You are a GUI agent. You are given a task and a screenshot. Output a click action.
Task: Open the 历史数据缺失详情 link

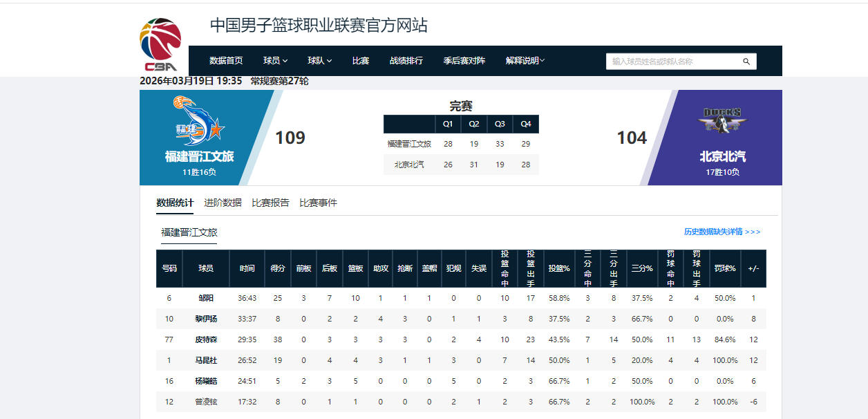(721, 232)
